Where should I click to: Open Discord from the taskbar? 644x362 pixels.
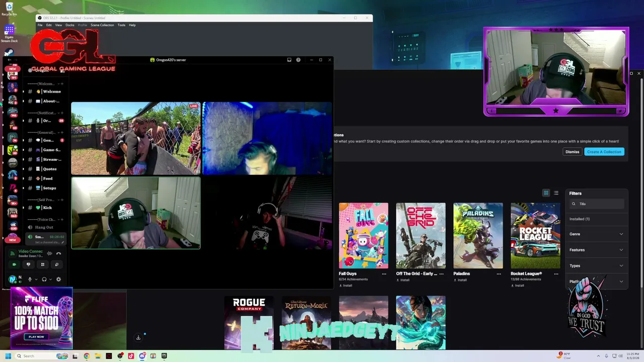(x=142, y=356)
